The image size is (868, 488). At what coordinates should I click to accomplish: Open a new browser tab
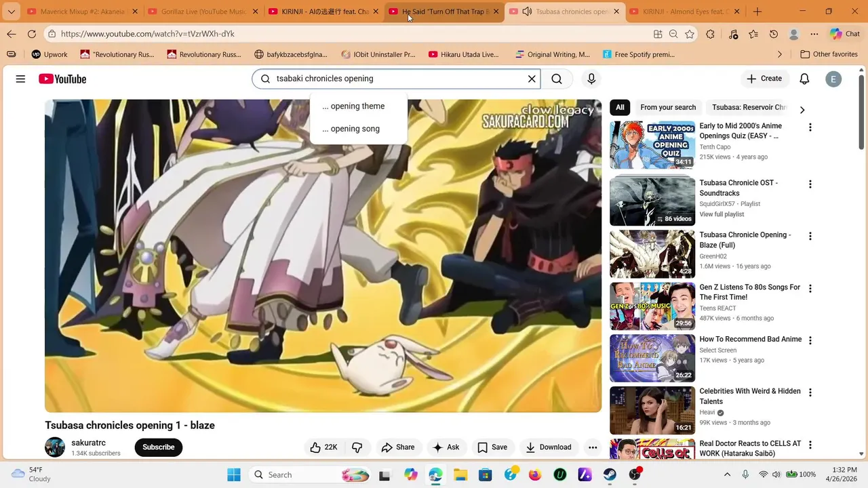point(757,12)
